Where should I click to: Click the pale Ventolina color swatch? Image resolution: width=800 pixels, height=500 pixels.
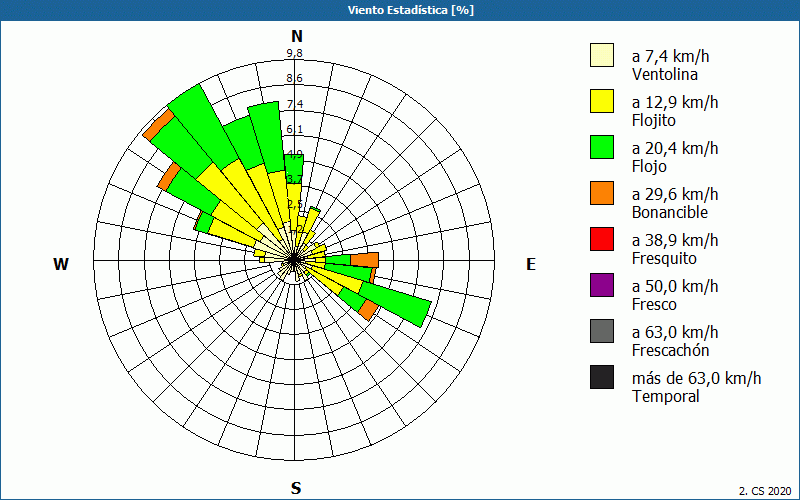602,55
